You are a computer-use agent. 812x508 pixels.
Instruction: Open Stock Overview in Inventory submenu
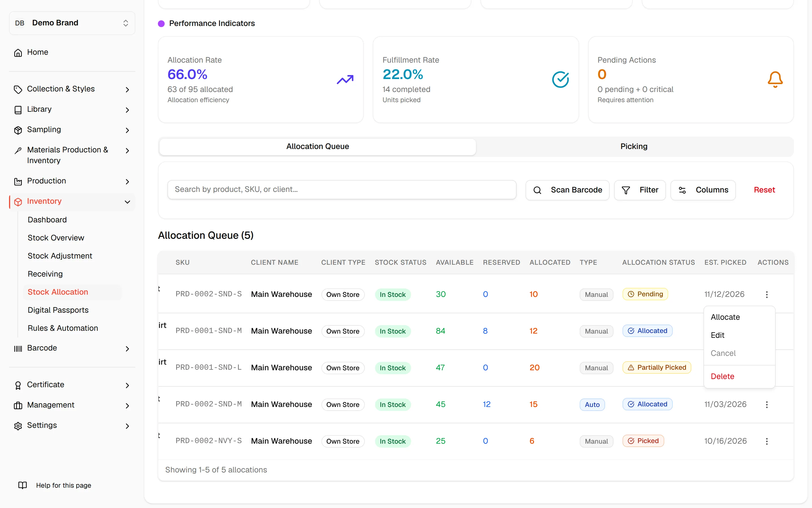point(56,238)
